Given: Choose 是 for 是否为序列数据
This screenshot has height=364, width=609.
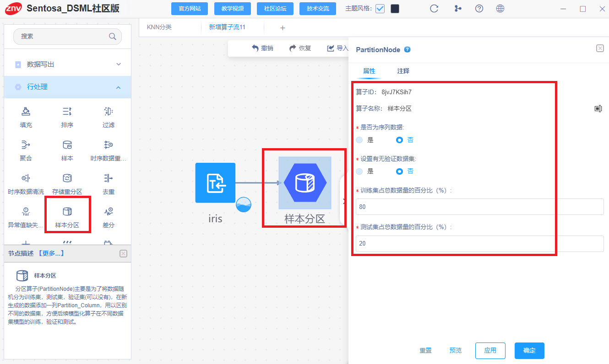Looking at the screenshot, I should pos(359,140).
